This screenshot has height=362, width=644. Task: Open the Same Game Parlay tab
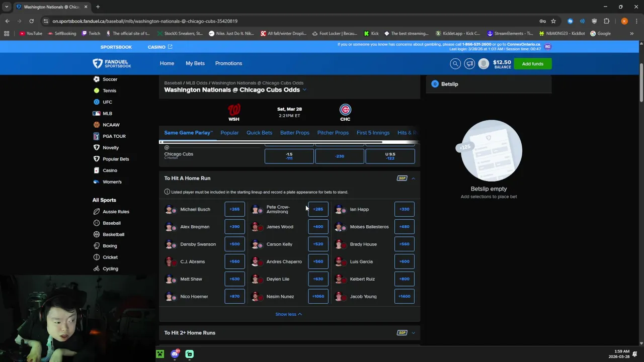coord(188,133)
